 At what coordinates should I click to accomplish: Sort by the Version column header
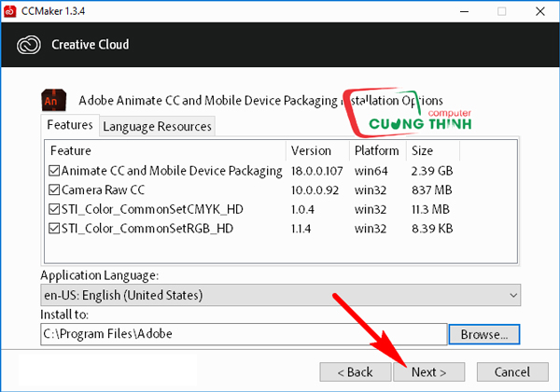pyautogui.click(x=317, y=150)
